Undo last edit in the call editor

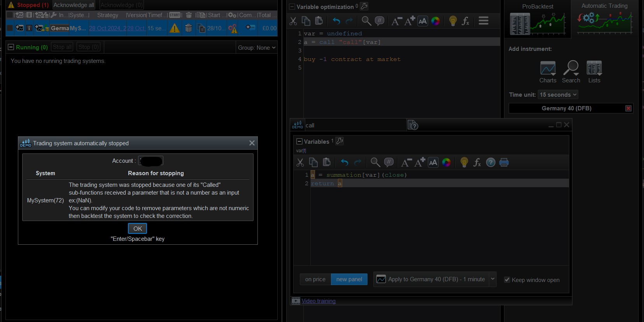[x=345, y=162]
